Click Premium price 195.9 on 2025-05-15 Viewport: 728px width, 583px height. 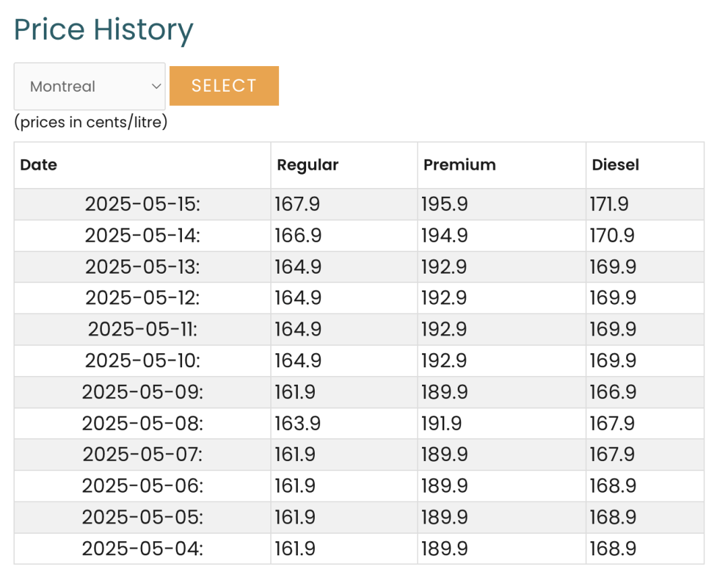(x=445, y=204)
